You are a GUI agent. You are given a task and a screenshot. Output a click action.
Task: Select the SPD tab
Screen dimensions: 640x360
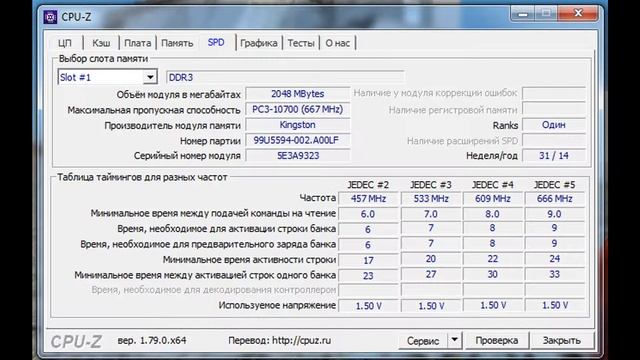pos(216,42)
